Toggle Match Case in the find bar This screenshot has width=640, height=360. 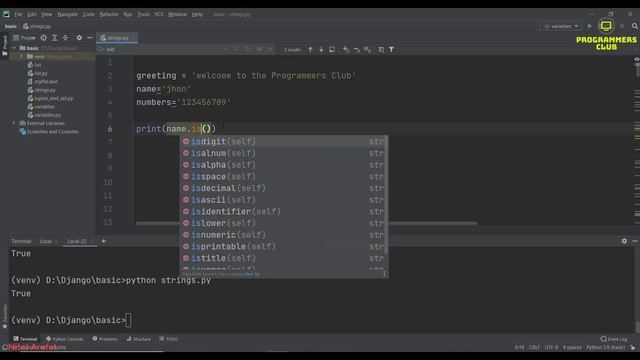pyautogui.click(x=248, y=49)
